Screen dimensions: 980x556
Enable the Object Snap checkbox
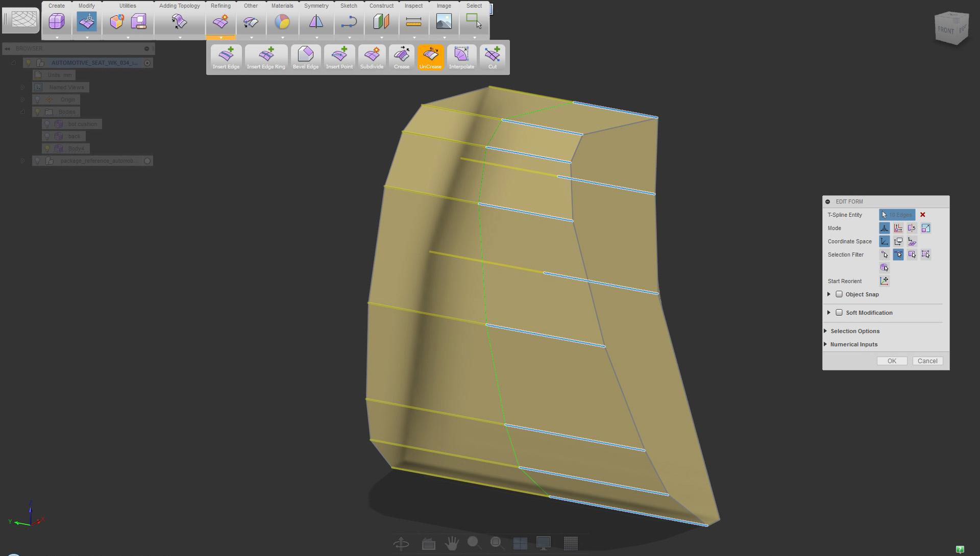[x=839, y=294]
